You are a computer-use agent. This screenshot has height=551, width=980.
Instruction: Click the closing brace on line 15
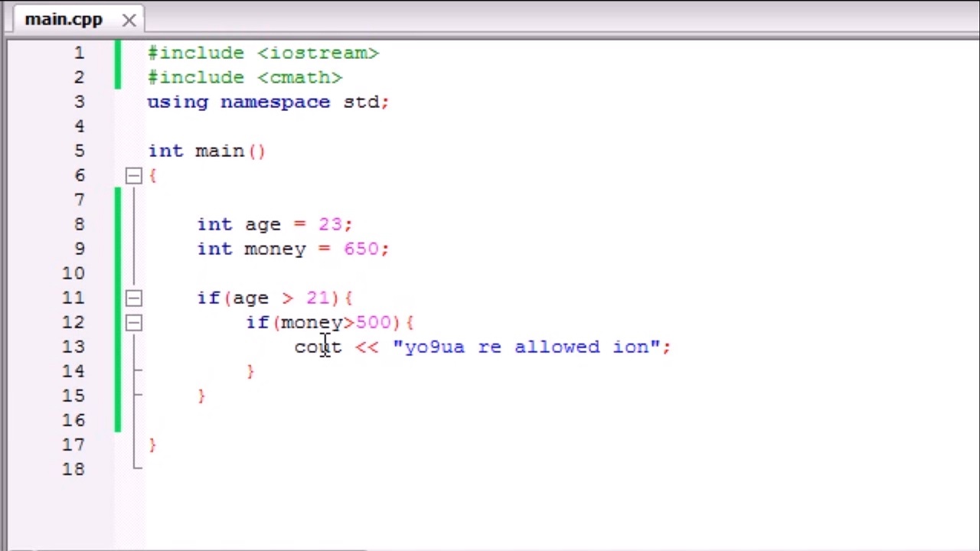(201, 396)
